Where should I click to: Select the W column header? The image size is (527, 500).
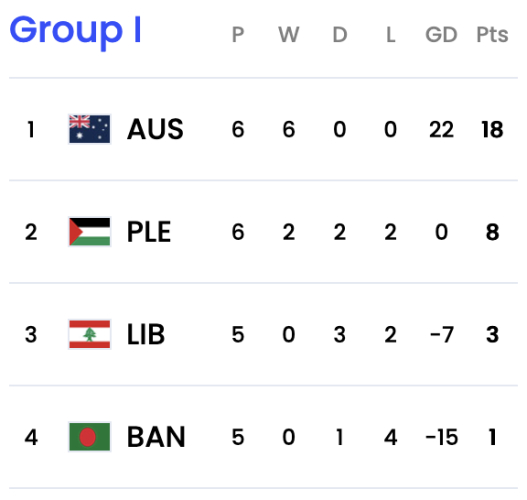(289, 34)
